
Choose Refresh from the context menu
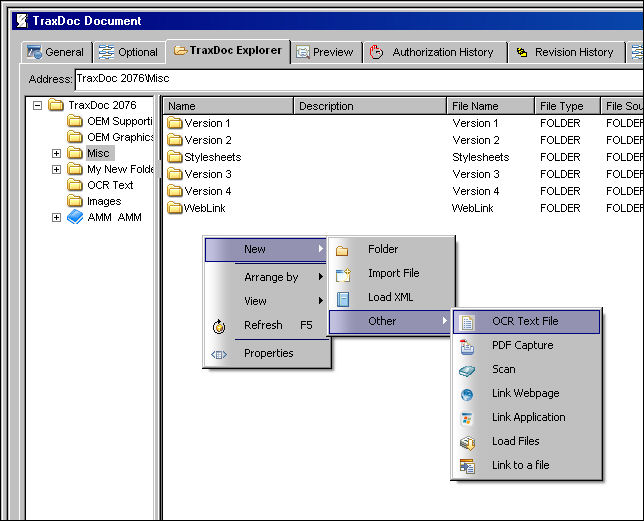[x=267, y=326]
